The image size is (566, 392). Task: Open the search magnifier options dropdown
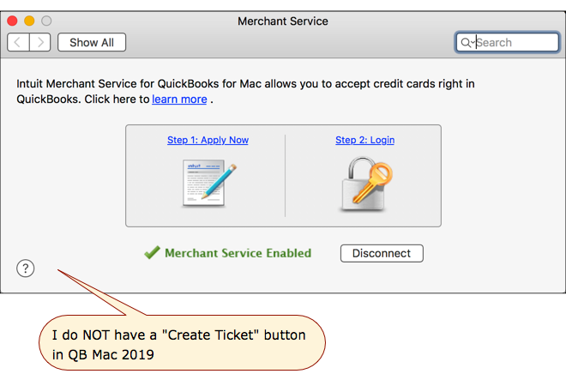tap(467, 43)
